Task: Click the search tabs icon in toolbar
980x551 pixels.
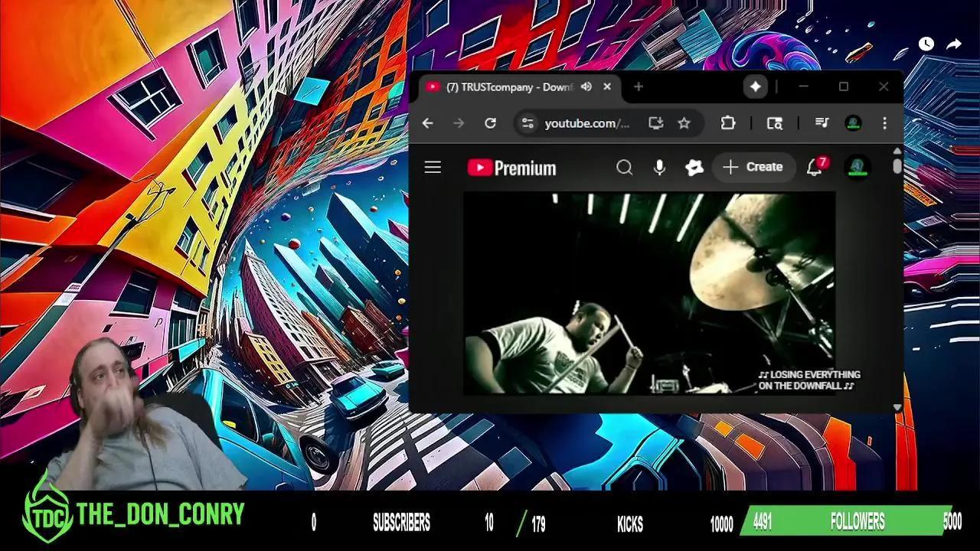Action: (775, 123)
